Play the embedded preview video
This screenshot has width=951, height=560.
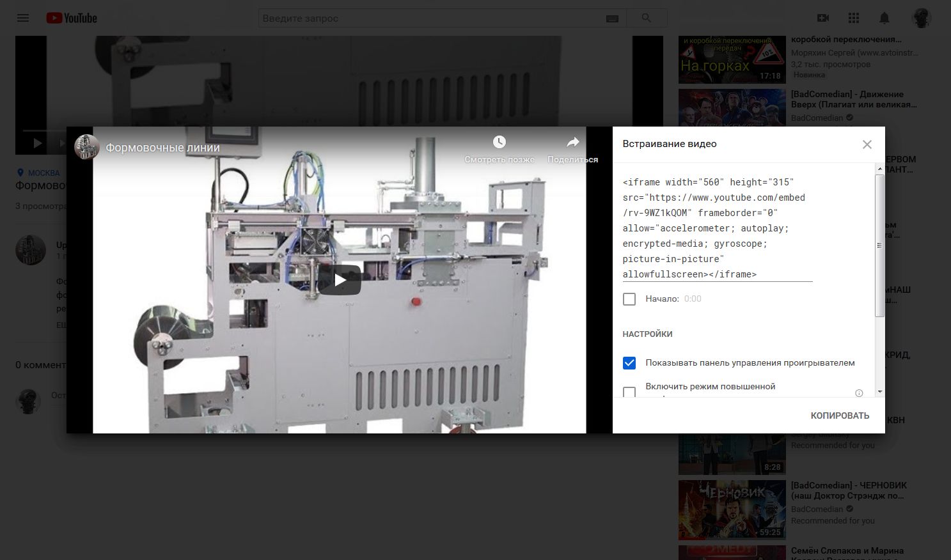340,280
